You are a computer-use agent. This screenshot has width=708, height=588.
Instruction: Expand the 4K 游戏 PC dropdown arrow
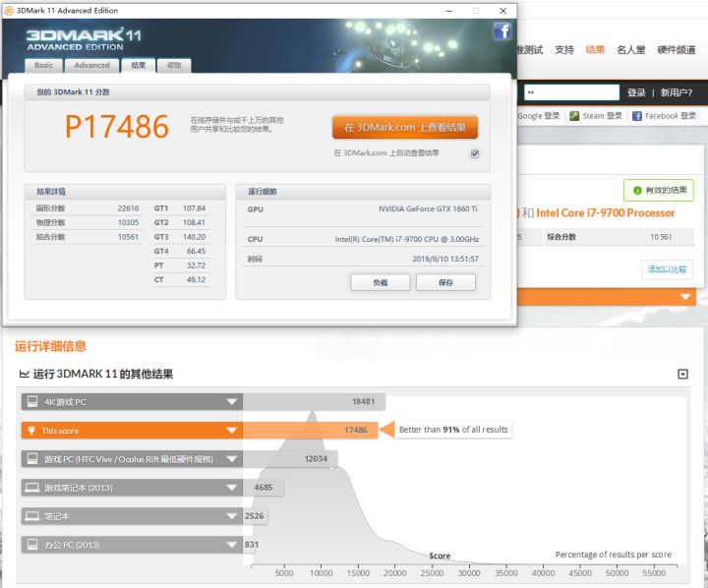coord(232,401)
